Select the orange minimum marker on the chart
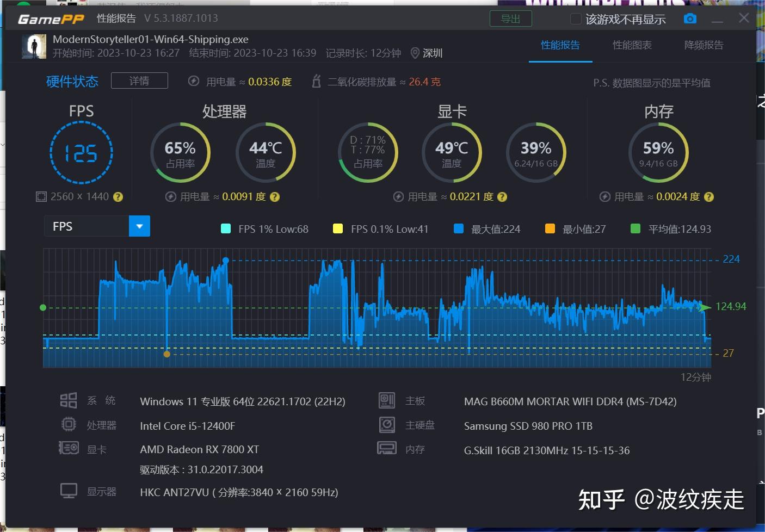 coord(167,354)
